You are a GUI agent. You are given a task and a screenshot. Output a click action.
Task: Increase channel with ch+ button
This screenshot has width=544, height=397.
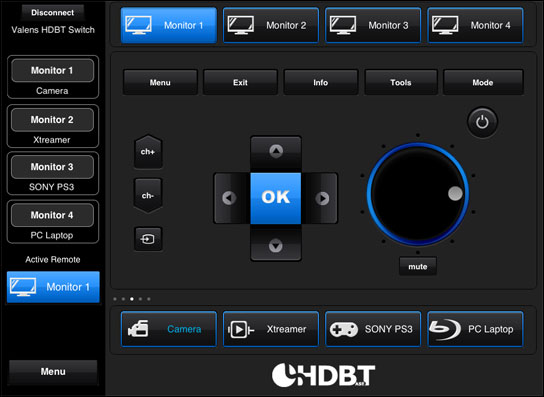(x=148, y=152)
